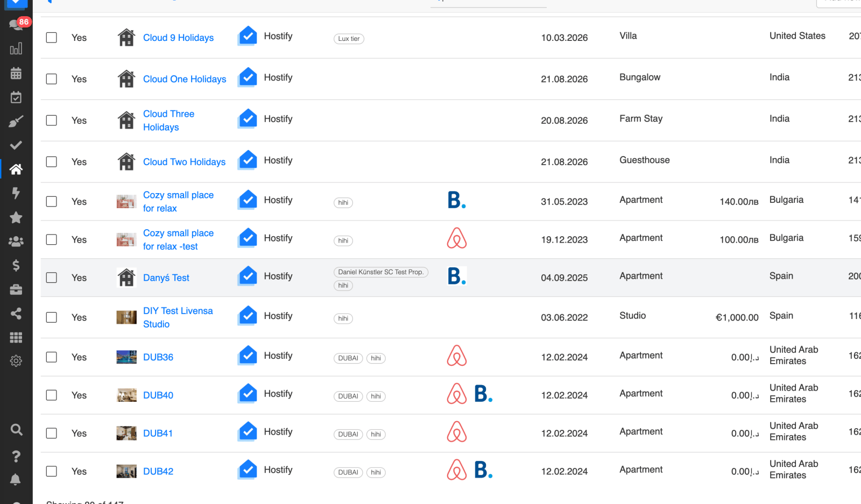Click Booking.com icon in DUB42 row
861x504 pixels.
[483, 470]
